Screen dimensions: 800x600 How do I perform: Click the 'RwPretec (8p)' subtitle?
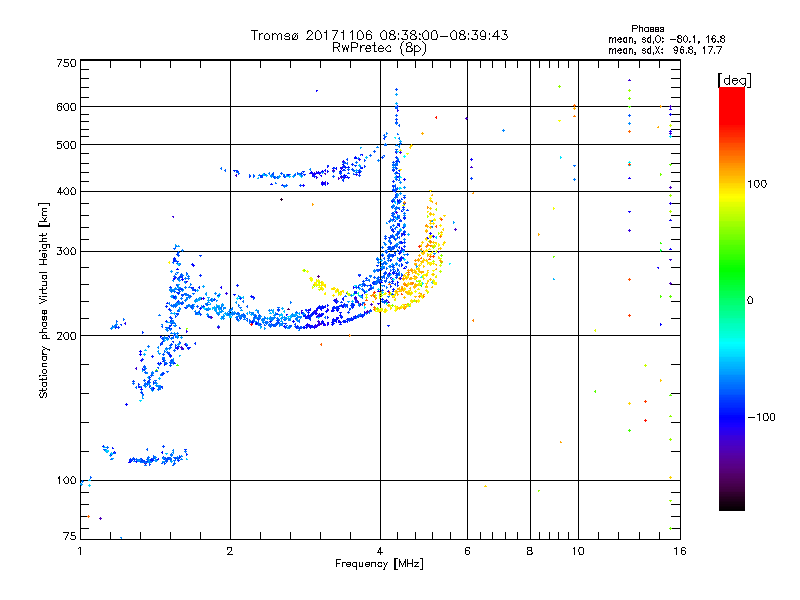pos(379,48)
